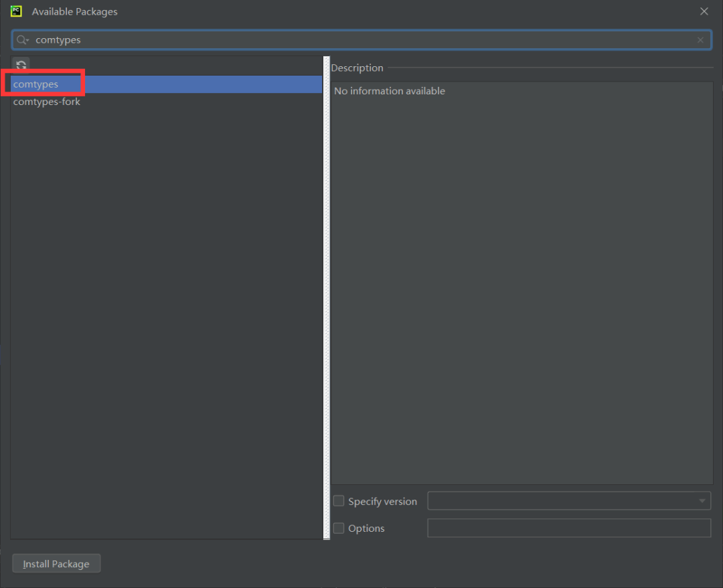Click the Options text input field

(568, 528)
